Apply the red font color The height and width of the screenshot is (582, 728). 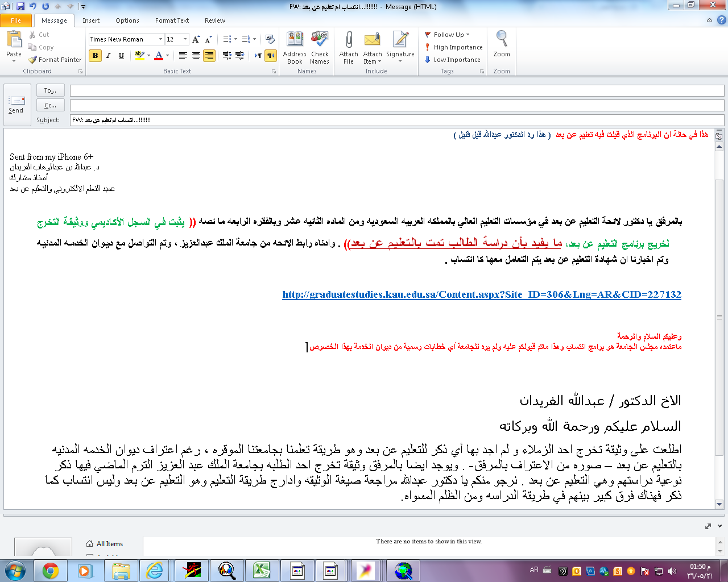[159, 55]
